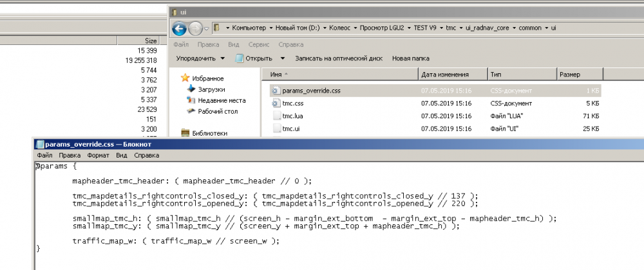644x270 pixels.
Task: Select Недавние места in navigation pane
Action: [x=222, y=100]
